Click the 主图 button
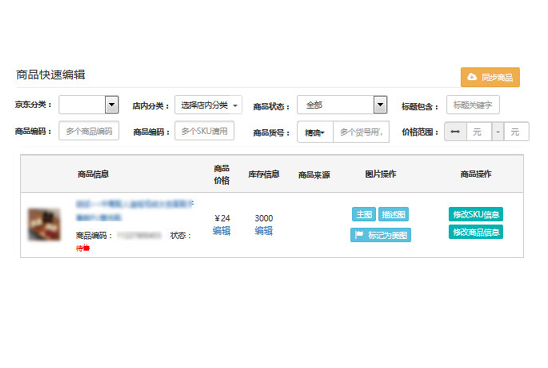 (x=364, y=214)
